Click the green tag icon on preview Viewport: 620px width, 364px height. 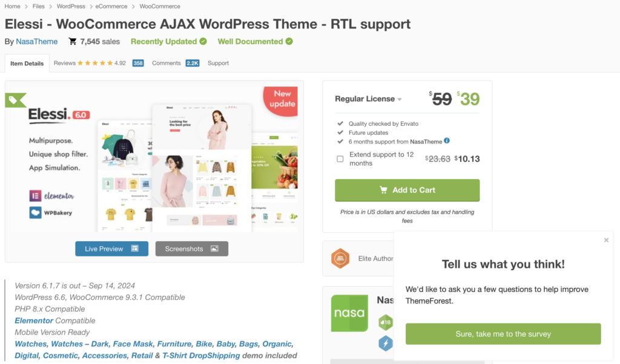pyautogui.click(x=15, y=100)
